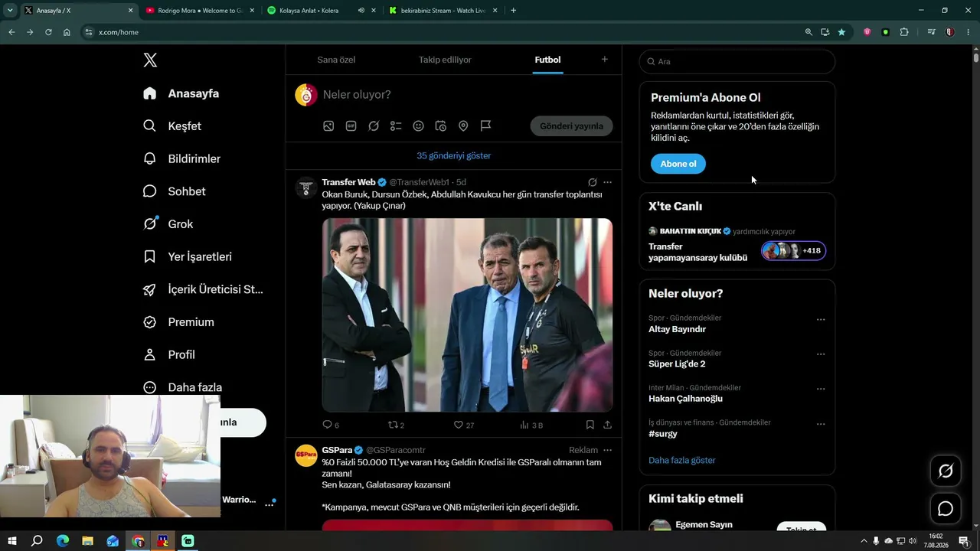Show the 35 new posts
The width and height of the screenshot is (980, 551).
[454, 155]
